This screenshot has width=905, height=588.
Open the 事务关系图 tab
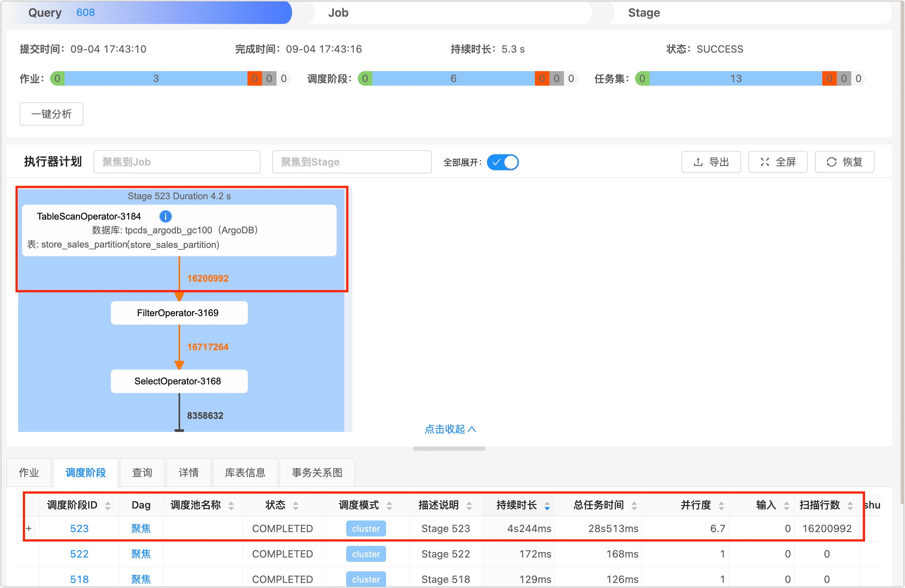tap(317, 473)
